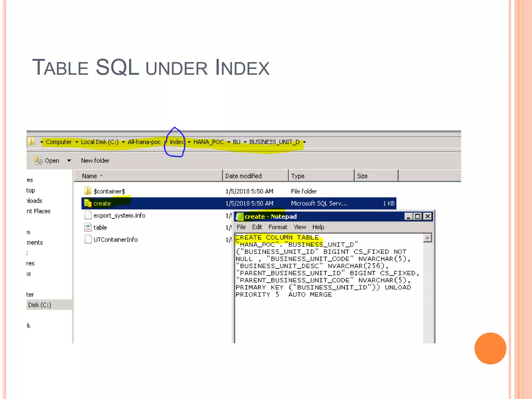Click BU breadcrumb in path
The image size is (532, 399).
coord(237,142)
